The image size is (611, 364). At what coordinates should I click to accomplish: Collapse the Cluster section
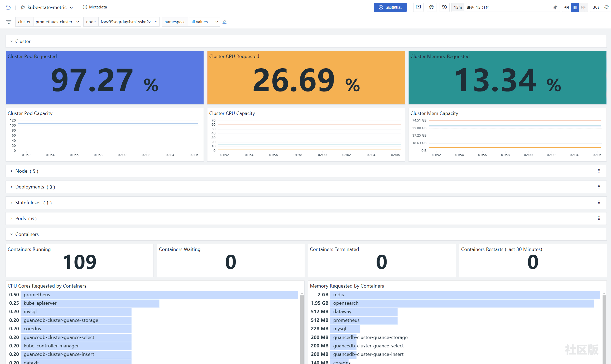coord(11,41)
